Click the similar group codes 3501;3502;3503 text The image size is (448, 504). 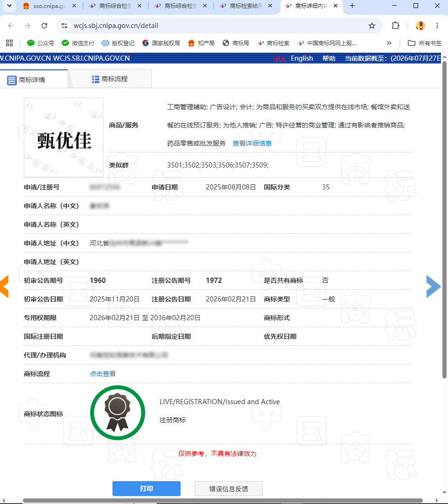[217, 165]
